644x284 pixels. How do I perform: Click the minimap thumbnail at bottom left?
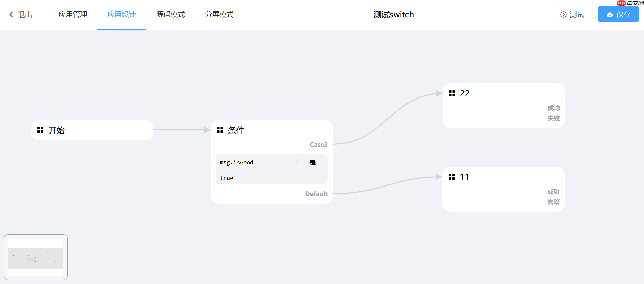[36, 257]
